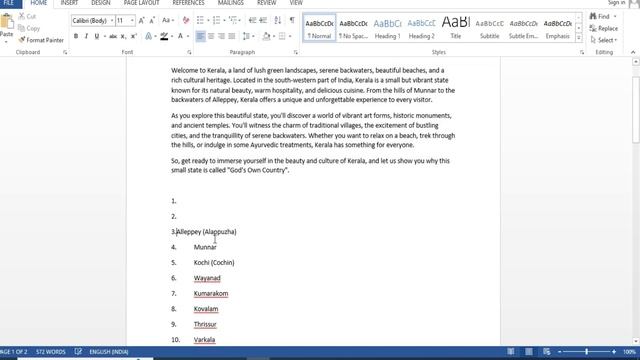Image resolution: width=640 pixels, height=360 pixels.
Task: Click the zoom slider handle
Action: click(587, 351)
